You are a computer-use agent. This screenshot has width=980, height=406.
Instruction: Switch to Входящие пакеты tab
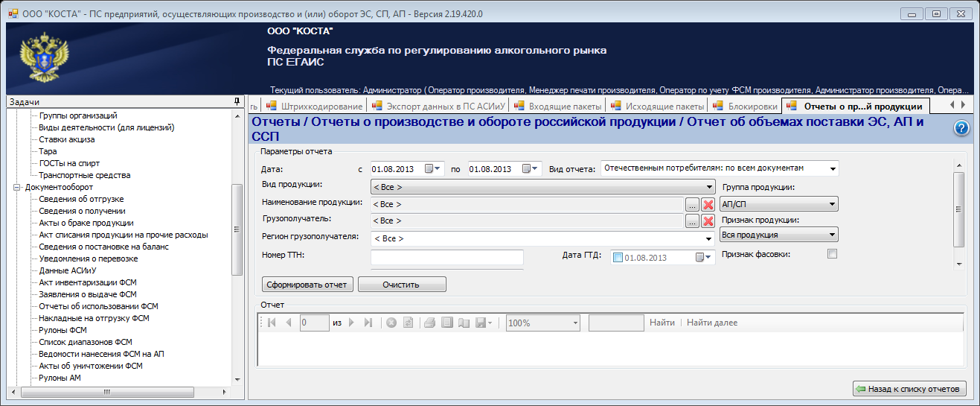[558, 106]
